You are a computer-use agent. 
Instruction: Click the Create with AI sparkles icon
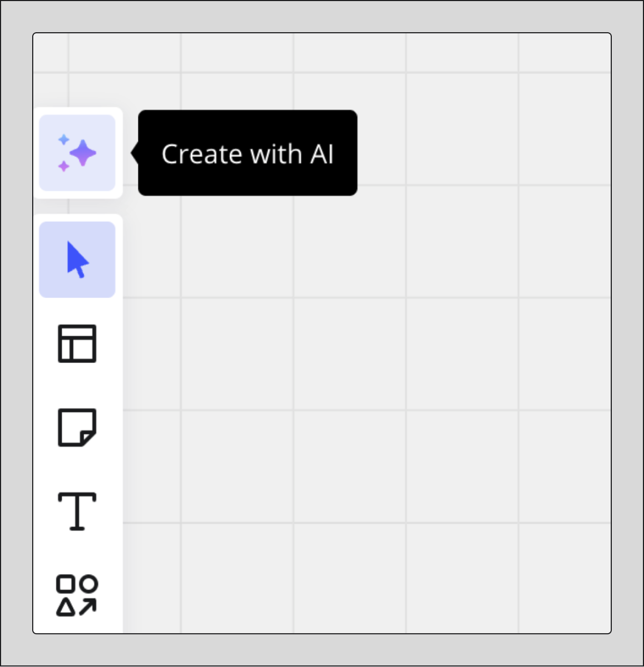point(77,153)
